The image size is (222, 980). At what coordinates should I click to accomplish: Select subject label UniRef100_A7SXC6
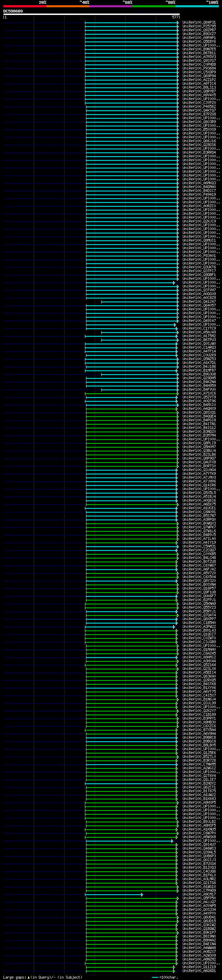tap(199, 394)
